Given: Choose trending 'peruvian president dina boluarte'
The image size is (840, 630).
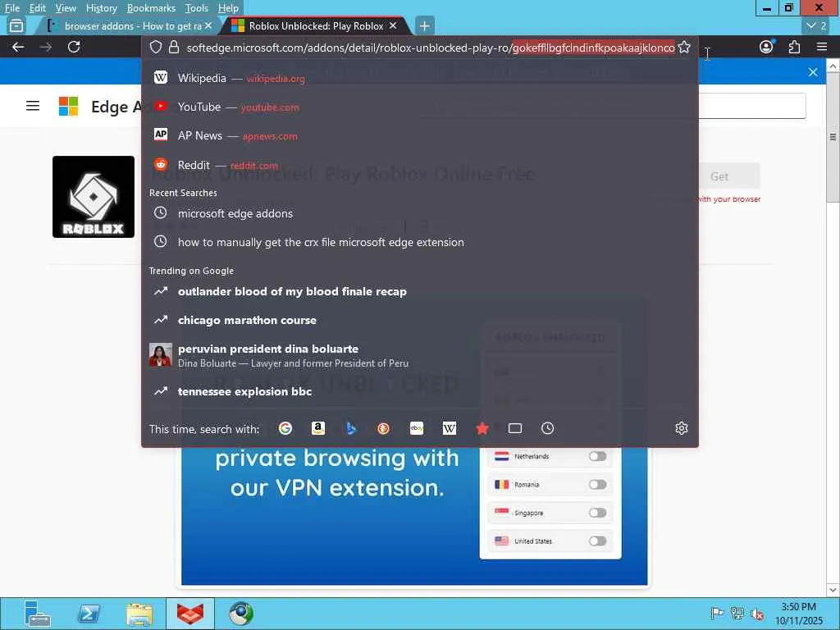Looking at the screenshot, I should [x=419, y=355].
